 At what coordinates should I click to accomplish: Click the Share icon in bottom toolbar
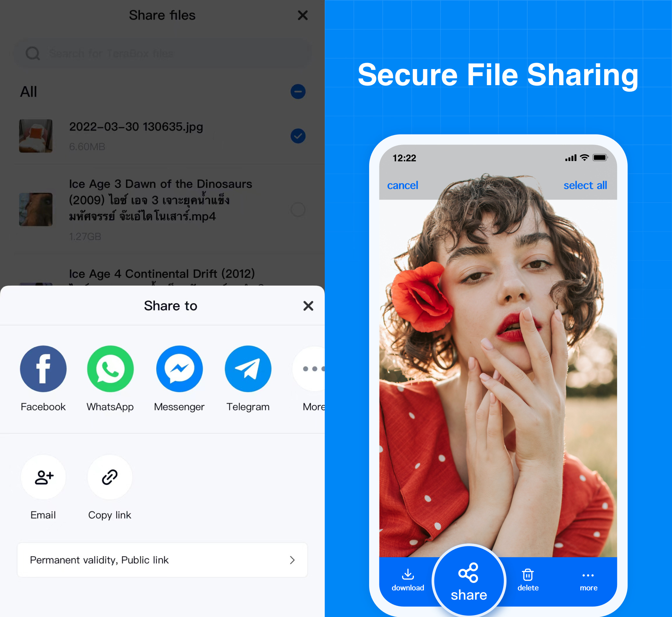(x=468, y=579)
